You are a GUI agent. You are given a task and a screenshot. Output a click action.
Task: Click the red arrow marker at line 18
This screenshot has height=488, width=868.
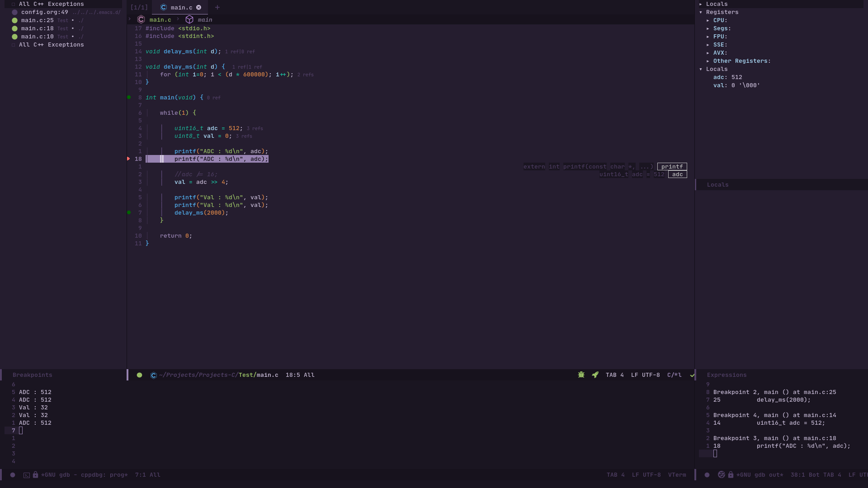[129, 159]
